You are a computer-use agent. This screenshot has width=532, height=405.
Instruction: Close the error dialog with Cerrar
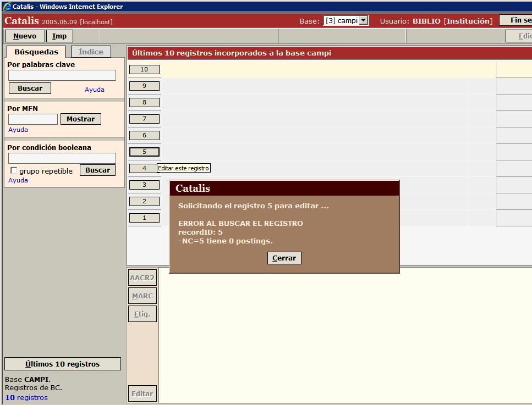pos(284,258)
